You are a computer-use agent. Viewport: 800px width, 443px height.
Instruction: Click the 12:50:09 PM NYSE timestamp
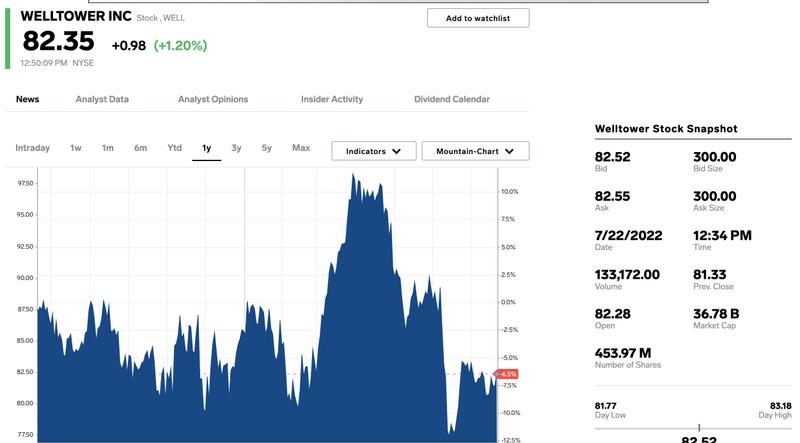click(x=57, y=63)
